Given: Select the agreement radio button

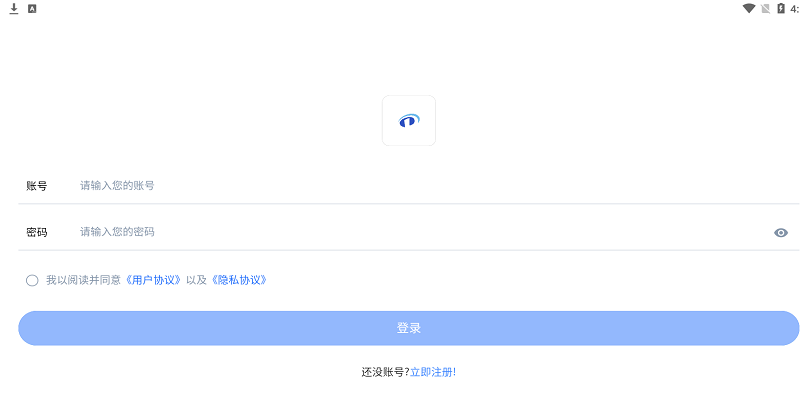Looking at the screenshot, I should click(x=32, y=280).
